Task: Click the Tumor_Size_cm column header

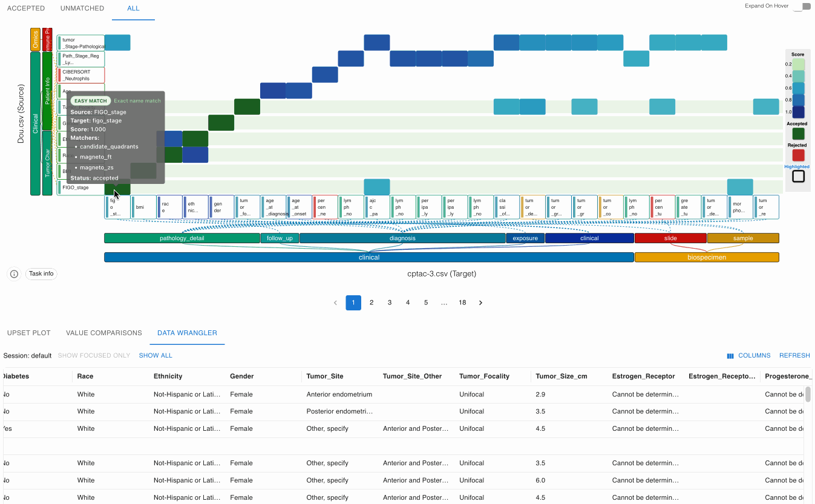Action: click(561, 376)
